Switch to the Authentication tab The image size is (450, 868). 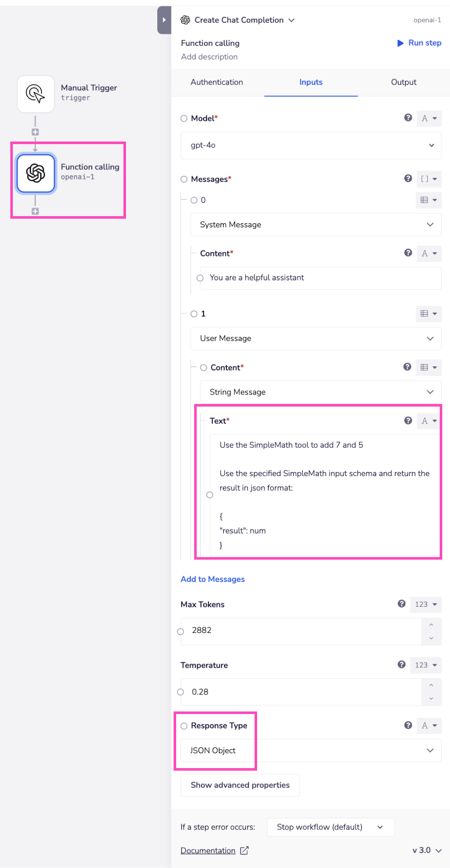pyautogui.click(x=217, y=82)
